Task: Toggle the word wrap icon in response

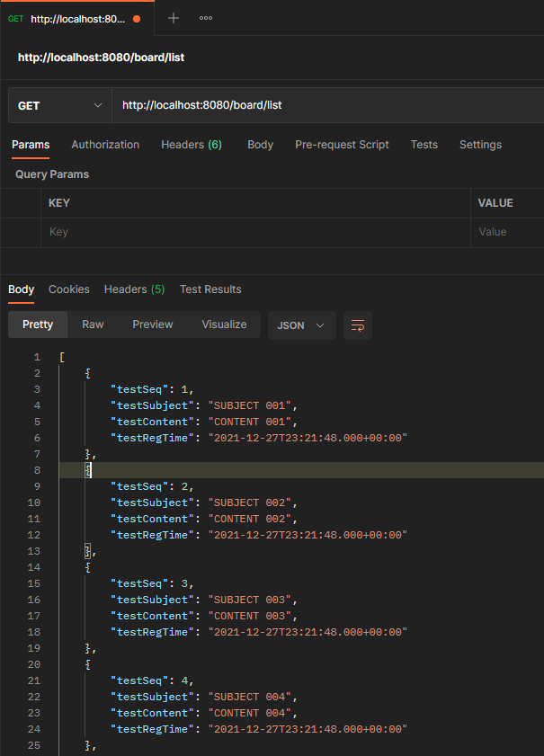Action: tap(358, 325)
